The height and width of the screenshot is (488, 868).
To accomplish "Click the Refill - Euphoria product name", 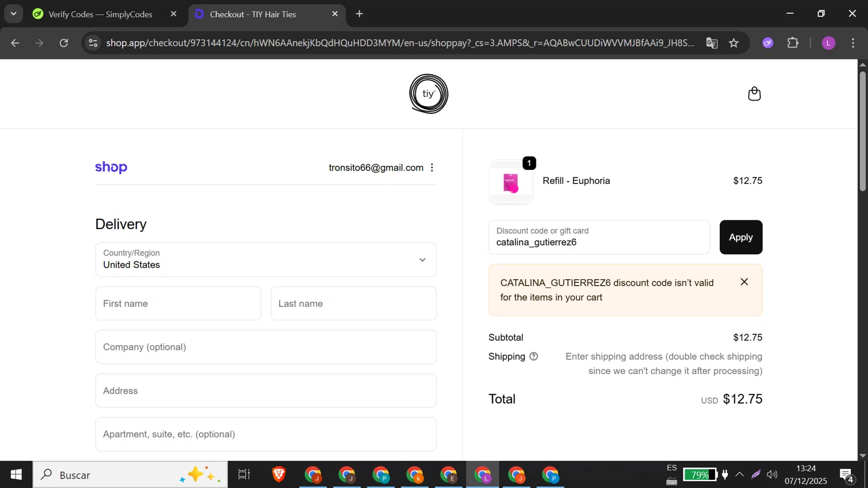I will click(576, 181).
